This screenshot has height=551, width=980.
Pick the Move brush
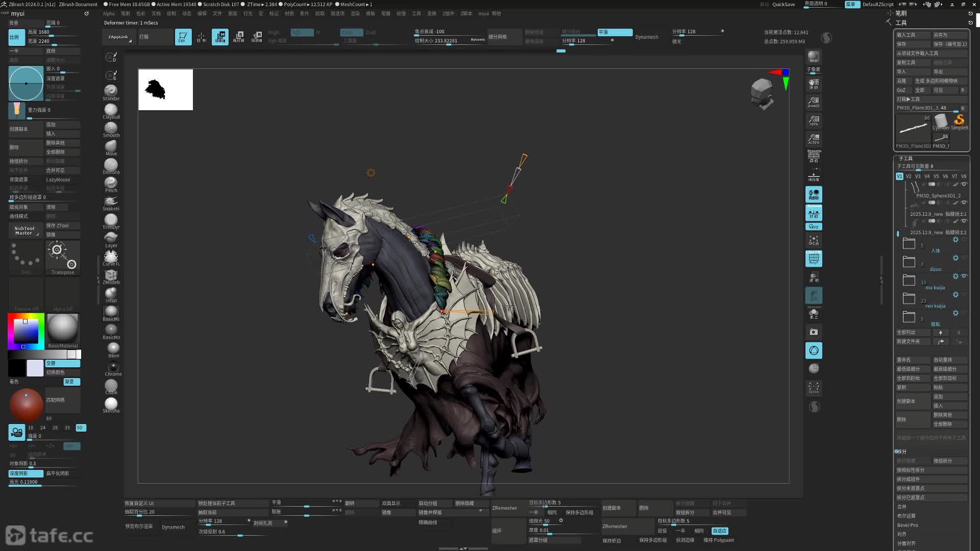click(111, 147)
